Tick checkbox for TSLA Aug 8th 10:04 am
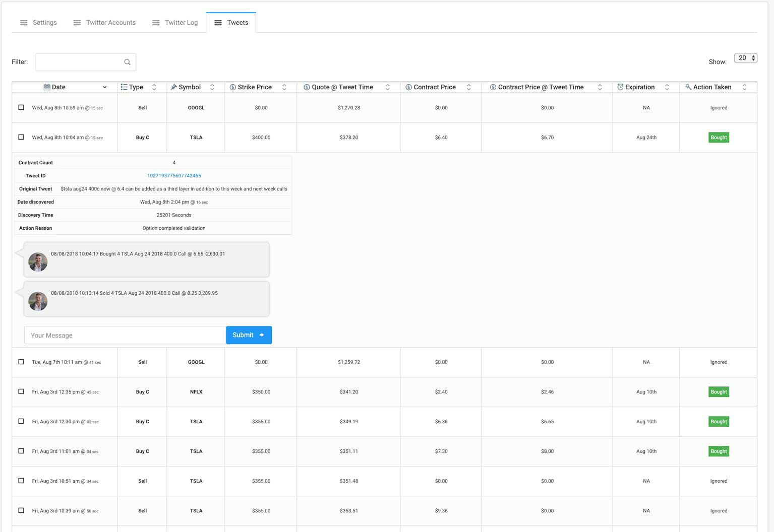774x532 pixels. [21, 137]
